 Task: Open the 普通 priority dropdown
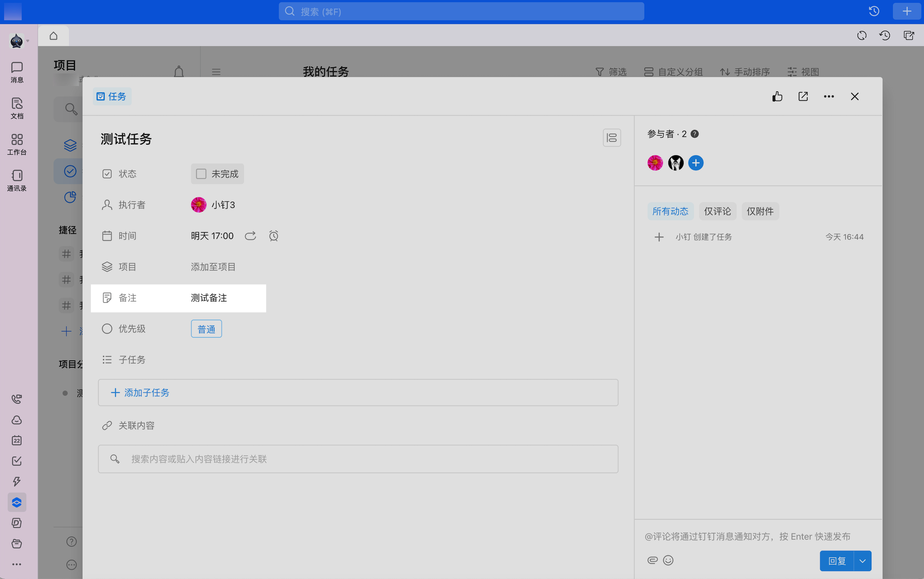(206, 329)
